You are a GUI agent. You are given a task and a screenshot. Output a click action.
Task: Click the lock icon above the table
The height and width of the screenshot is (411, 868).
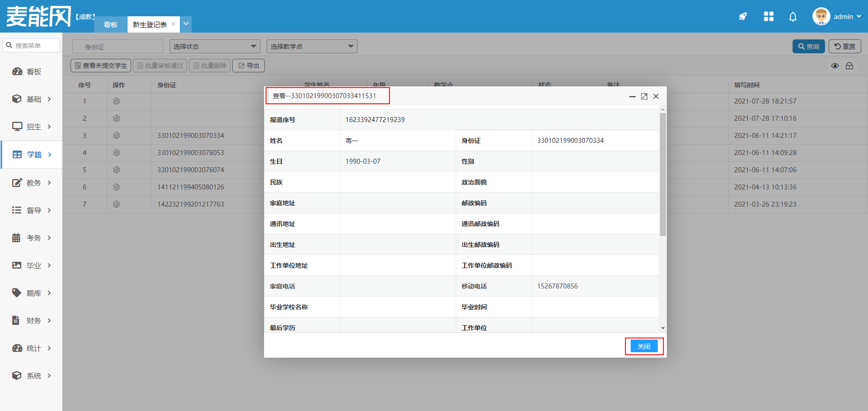pyautogui.click(x=849, y=66)
